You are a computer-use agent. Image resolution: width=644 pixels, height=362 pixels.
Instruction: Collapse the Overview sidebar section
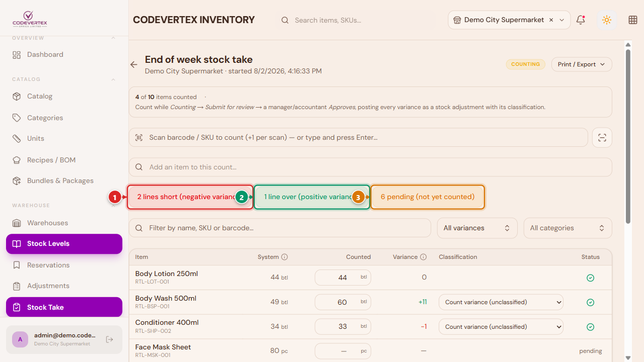pyautogui.click(x=113, y=38)
